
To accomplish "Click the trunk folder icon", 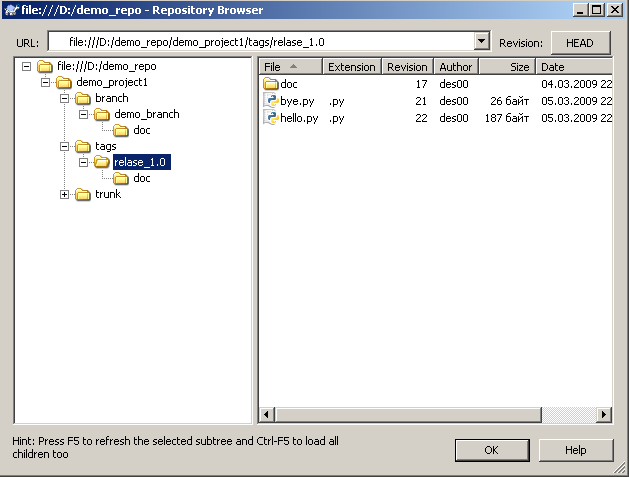I will point(83,194).
